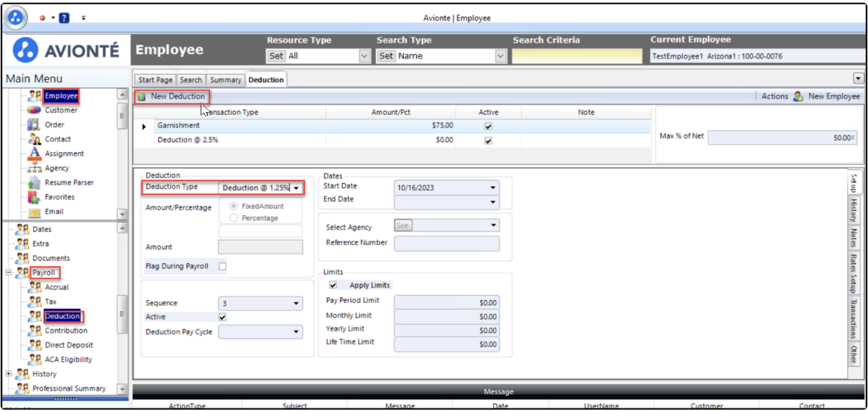Click the Employee icon in Main Menu
Viewport: 868px width, 411px height.
pos(35,96)
